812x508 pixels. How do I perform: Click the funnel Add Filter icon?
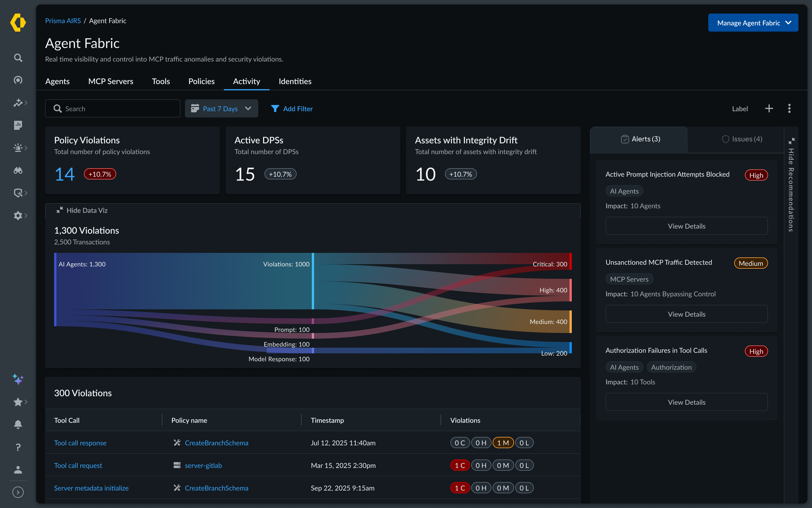[275, 109]
